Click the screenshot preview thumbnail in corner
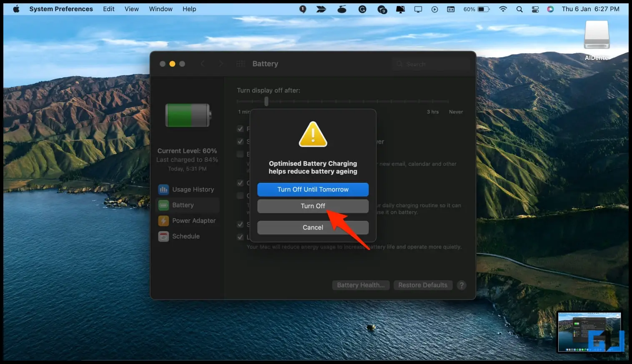Viewport: 632px width, 364px height. (589, 332)
